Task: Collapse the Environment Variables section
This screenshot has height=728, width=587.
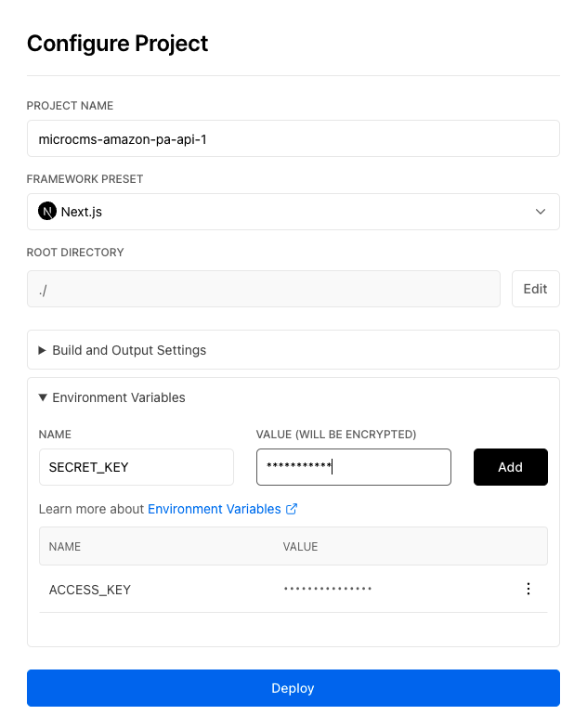Action: click(118, 397)
